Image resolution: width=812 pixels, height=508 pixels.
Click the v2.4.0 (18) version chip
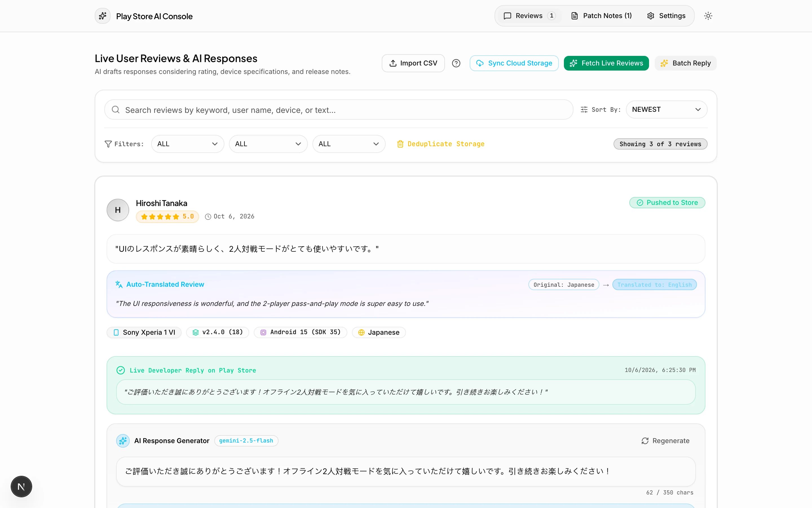pos(217,332)
